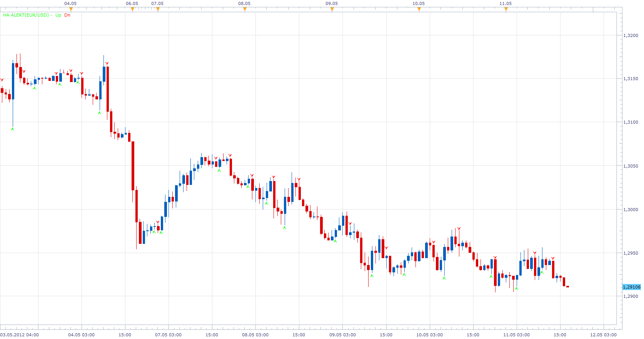Click the 1,2900 price axis label
The width and height of the screenshot is (644, 339).
(631, 296)
